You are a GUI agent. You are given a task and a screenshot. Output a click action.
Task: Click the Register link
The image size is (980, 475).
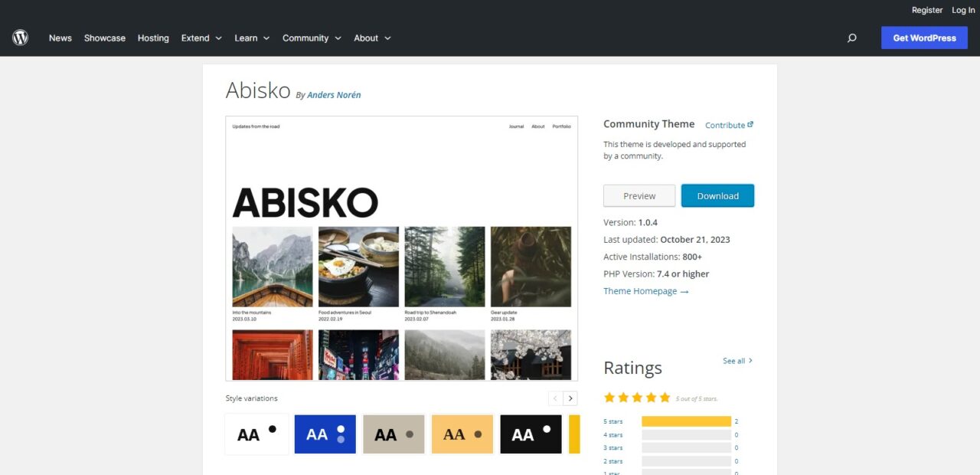coord(927,10)
